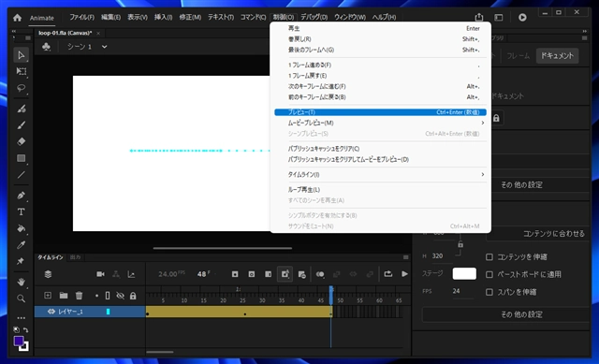Choose ループ再生 menu entry
This screenshot has width=599, height=364.
point(380,190)
